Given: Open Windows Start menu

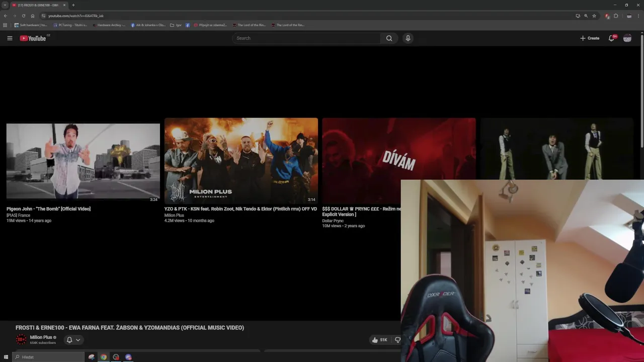Looking at the screenshot, I should pos(6,357).
